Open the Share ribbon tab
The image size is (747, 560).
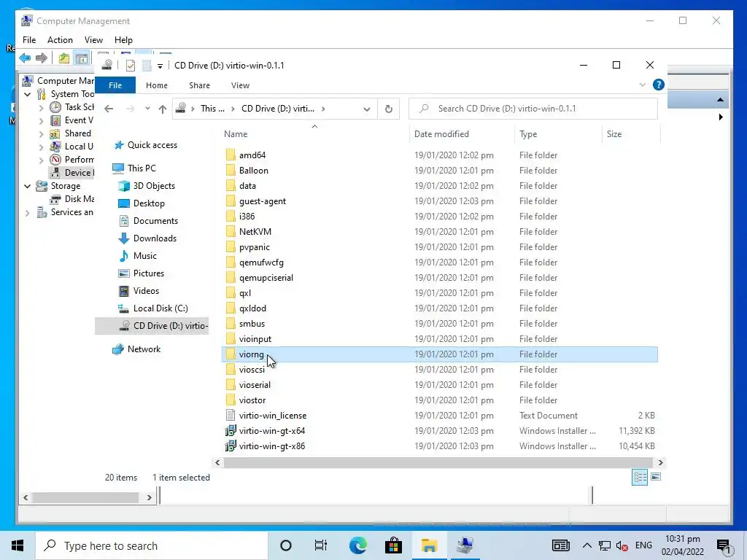click(199, 85)
